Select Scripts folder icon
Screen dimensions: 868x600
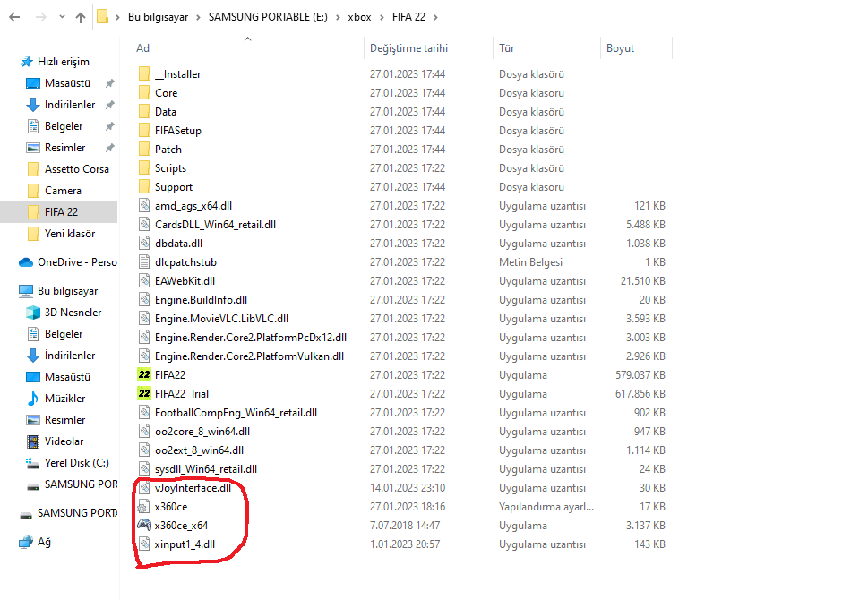144,167
